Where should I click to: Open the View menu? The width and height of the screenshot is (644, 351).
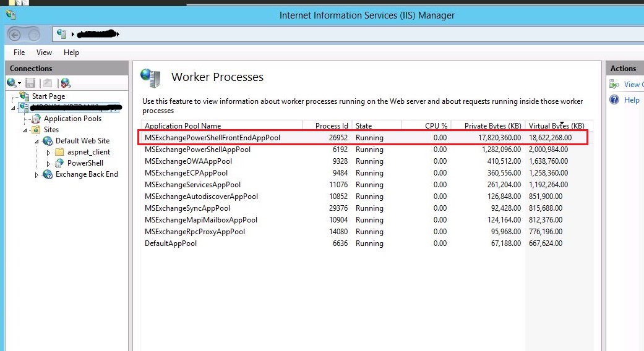coord(44,53)
